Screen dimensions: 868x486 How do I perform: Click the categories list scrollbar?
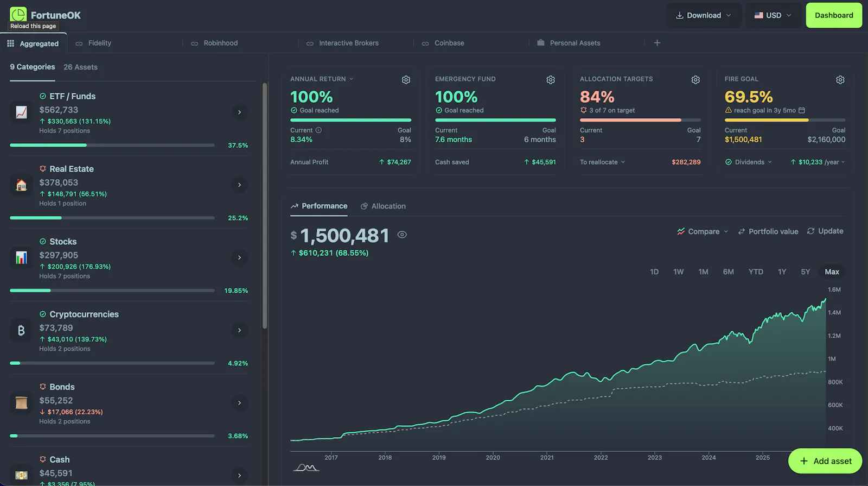[265, 206]
